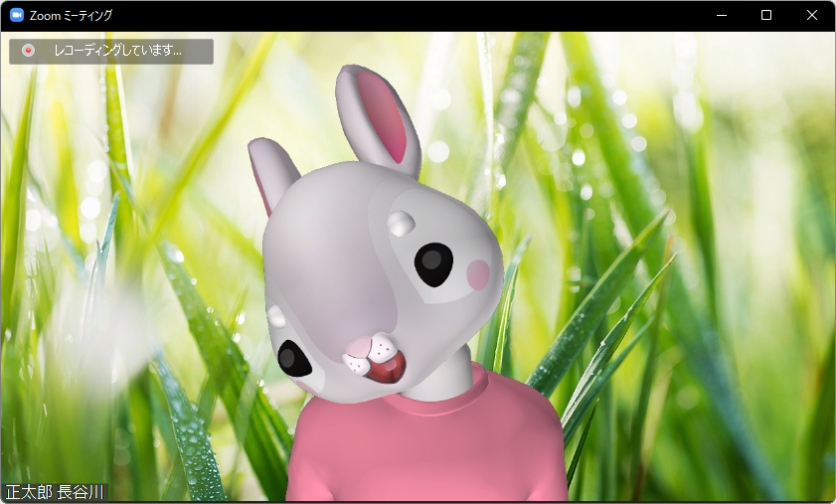Click the Zoom ミーティング window title
836x504 pixels.
point(71,16)
